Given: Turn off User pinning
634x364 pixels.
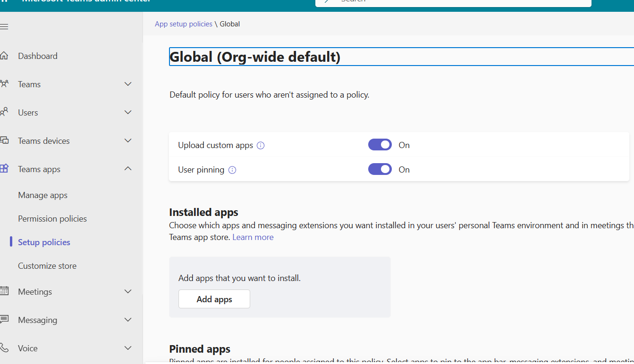Looking at the screenshot, I should point(380,169).
